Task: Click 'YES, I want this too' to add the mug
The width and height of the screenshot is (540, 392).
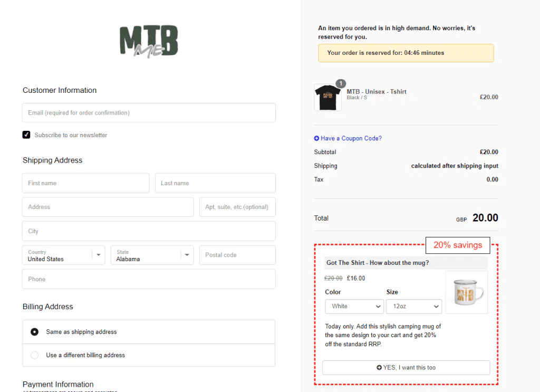Action: [406, 368]
